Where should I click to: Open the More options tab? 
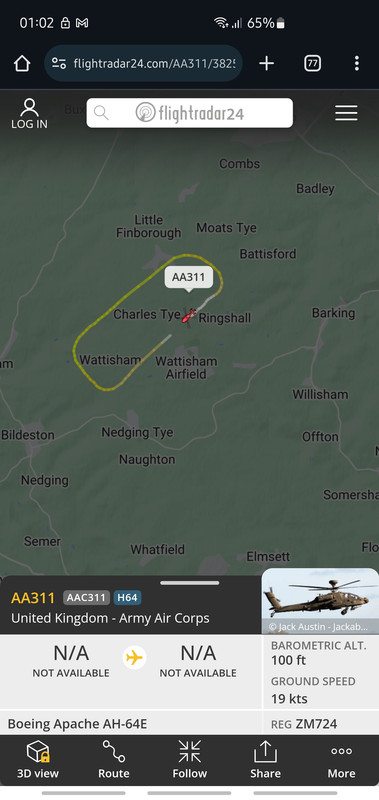pyautogui.click(x=341, y=760)
